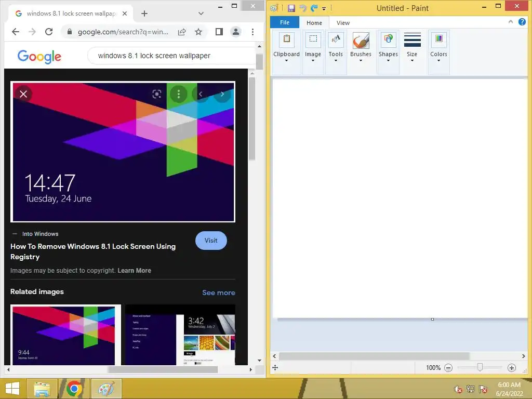Expand the Size dropdown arrow
This screenshot has width=532, height=399.
click(412, 61)
